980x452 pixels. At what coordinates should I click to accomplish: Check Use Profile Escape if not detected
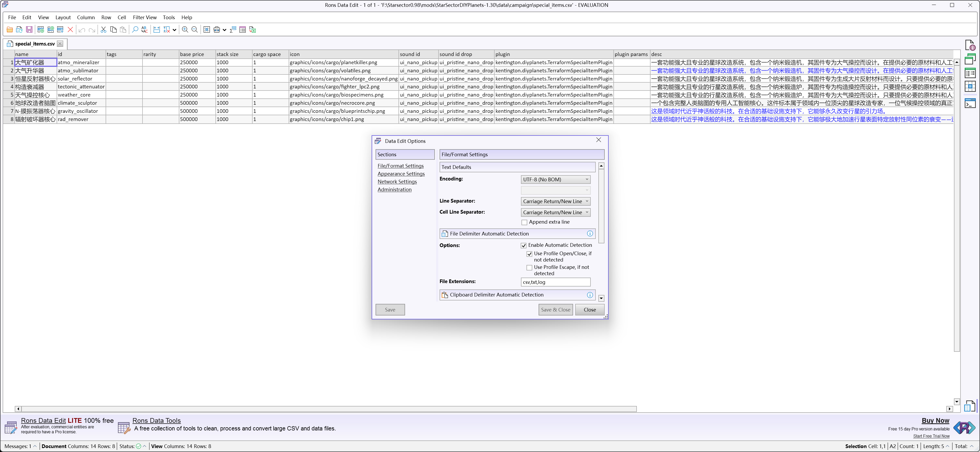point(529,268)
